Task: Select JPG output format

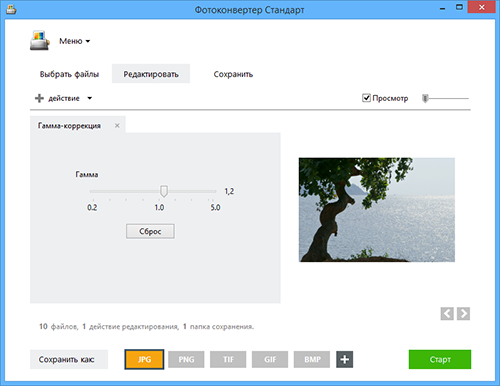Action: point(144,359)
